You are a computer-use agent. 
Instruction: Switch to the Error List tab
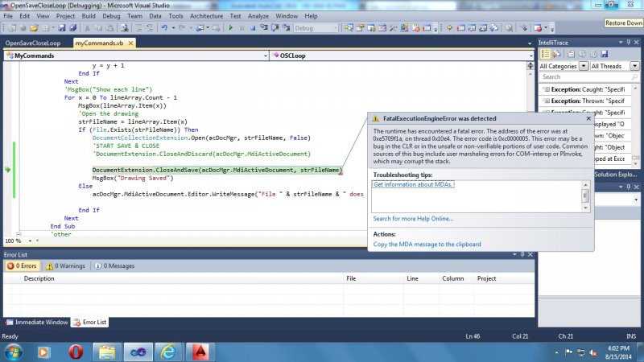[89, 323]
